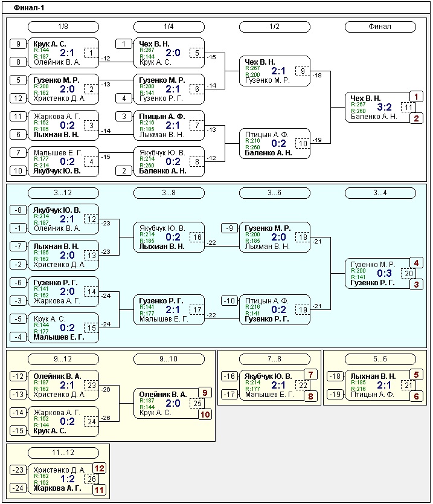Click place badge 10
This screenshot has height=504, width=433.
(205, 415)
